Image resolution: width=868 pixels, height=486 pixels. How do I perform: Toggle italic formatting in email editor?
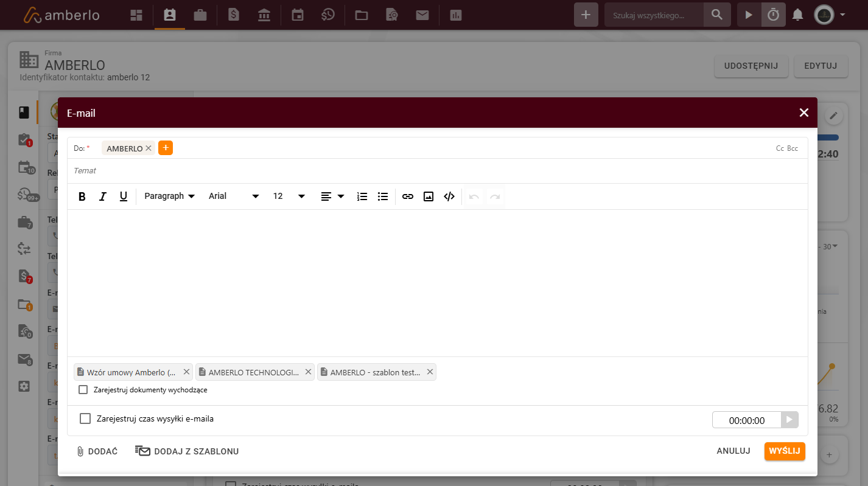(x=103, y=196)
